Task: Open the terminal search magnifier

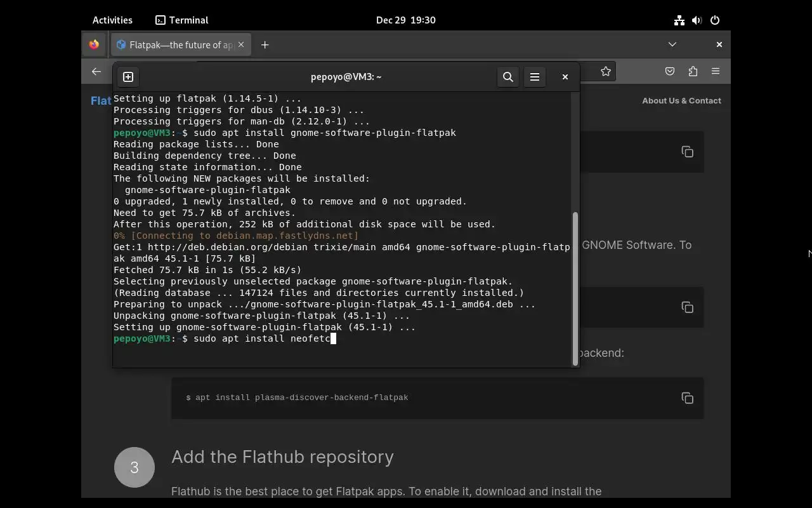Action: pos(508,77)
